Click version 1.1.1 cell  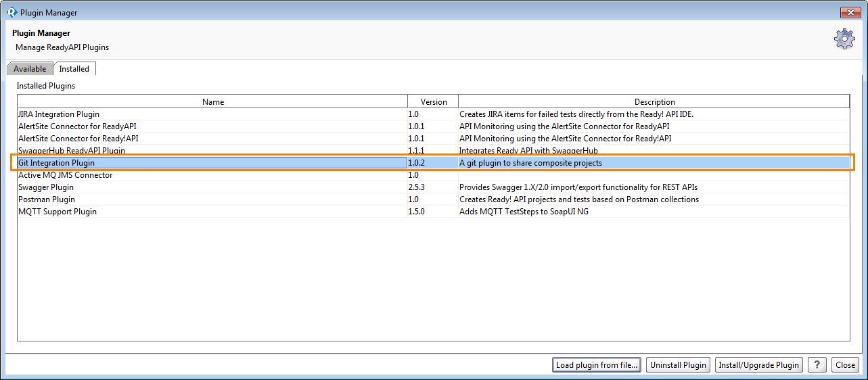[433, 150]
